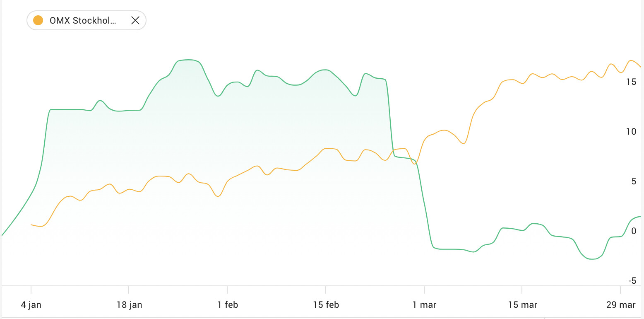Click the green line's highest peak in late January

tap(188, 60)
